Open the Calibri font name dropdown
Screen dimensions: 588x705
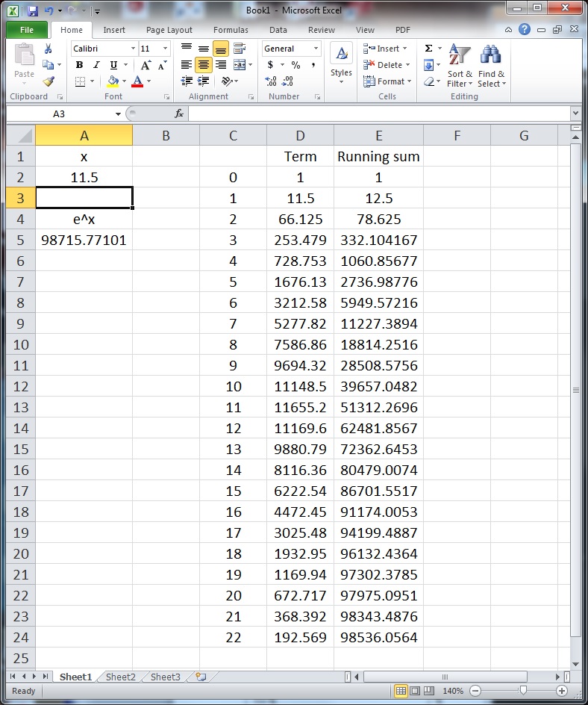pos(133,49)
